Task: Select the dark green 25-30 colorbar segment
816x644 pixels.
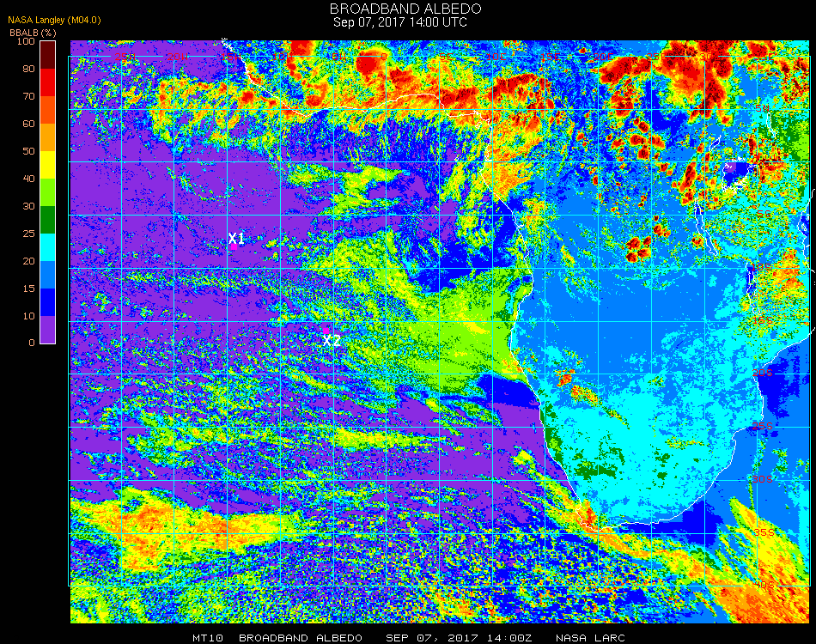Action: pos(47,220)
